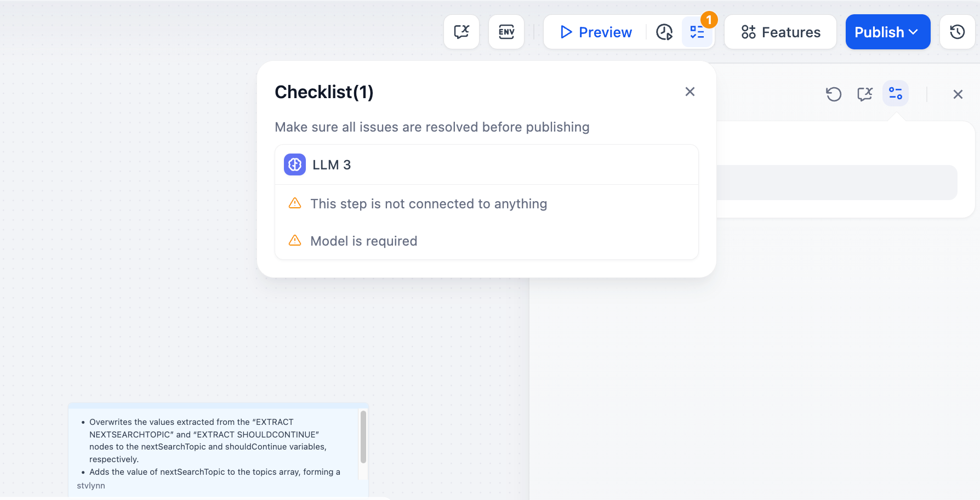The height and width of the screenshot is (500, 980).
Task: Open the ENV environment variables panel
Action: pos(506,32)
